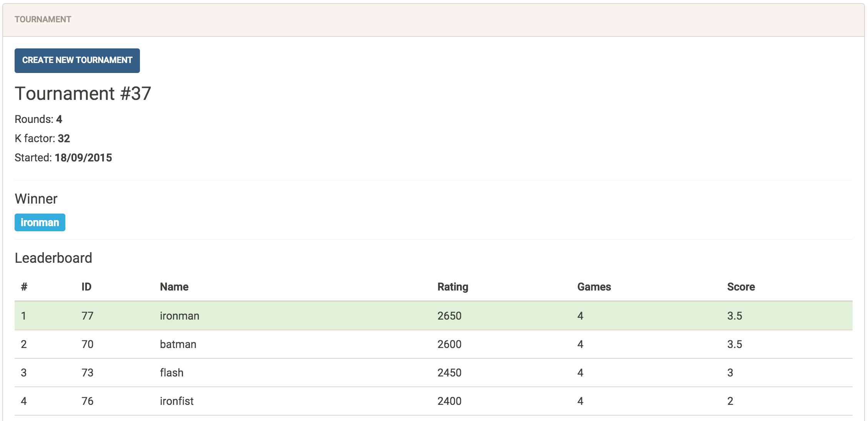Select the batman row name
The height and width of the screenshot is (421, 868).
[x=178, y=344]
